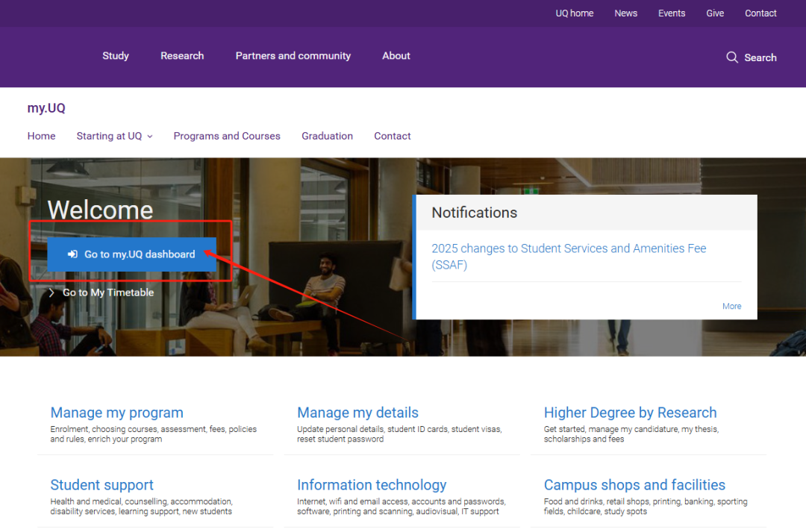Screen dimensions: 806x532
Task: Click the Notifications panel heading
Action: tap(475, 213)
